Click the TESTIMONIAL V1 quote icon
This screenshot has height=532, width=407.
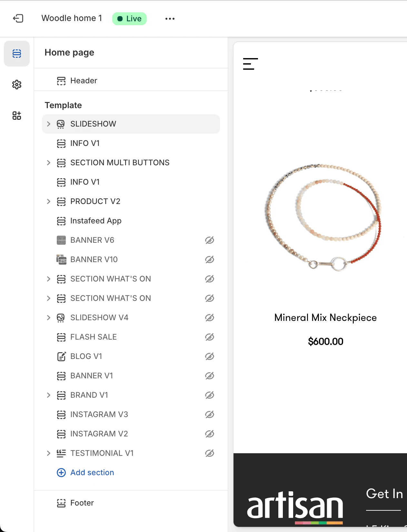click(61, 453)
